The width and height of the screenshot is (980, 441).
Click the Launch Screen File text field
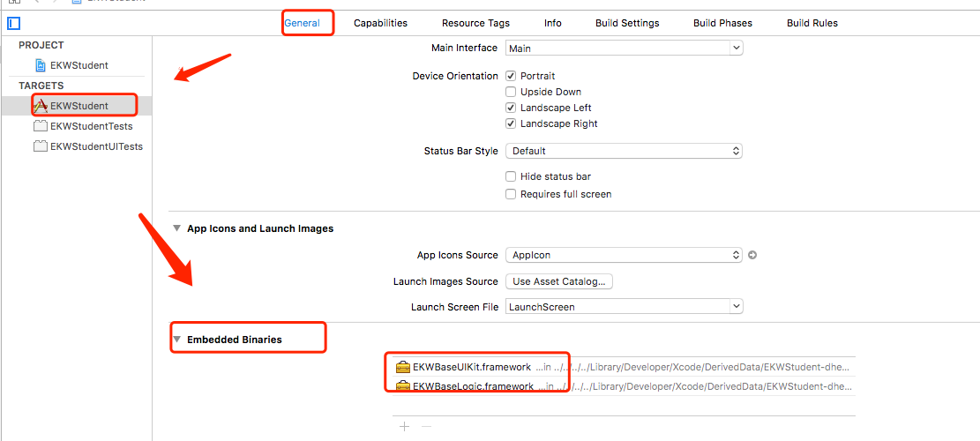click(617, 307)
